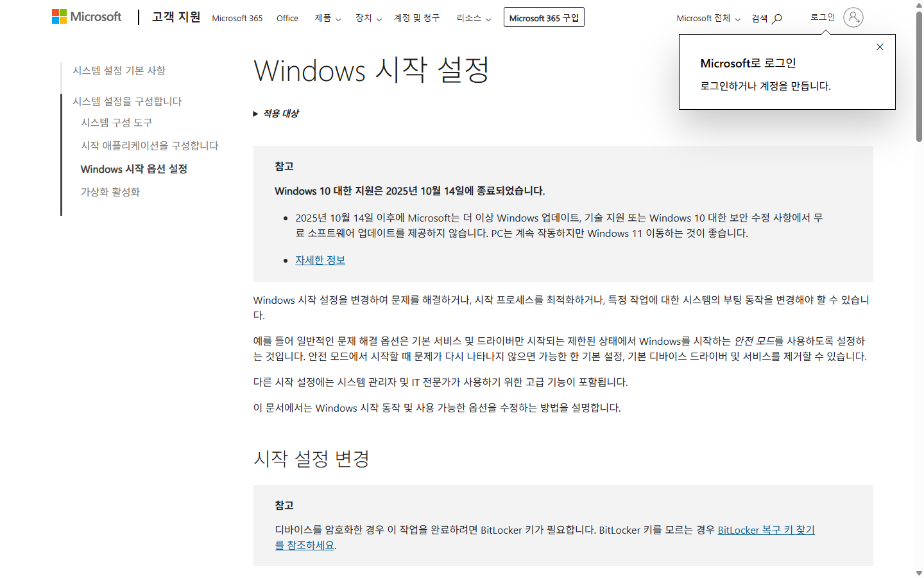Click the 로그인하거나 계정을 만듭니다 text
The height and width of the screenshot is (578, 924).
[x=766, y=86]
